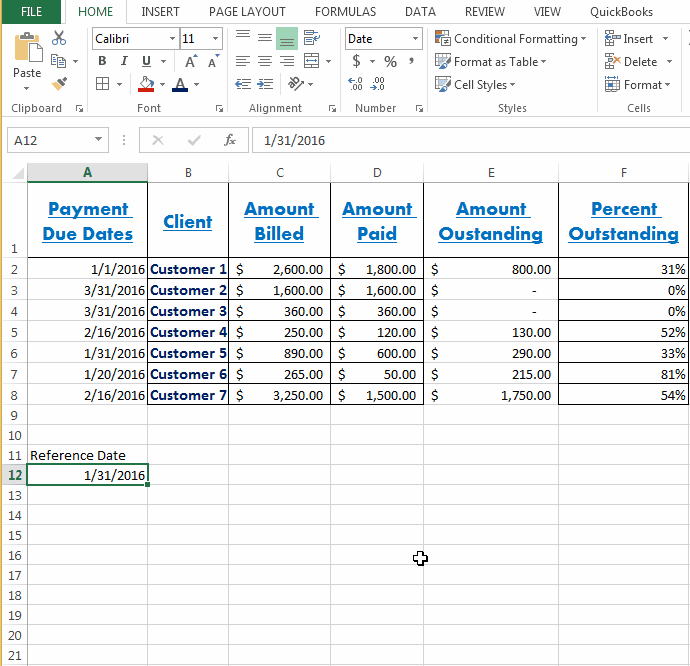Click the Paste clipboard icon
The height and width of the screenshot is (666, 690).
point(27,50)
